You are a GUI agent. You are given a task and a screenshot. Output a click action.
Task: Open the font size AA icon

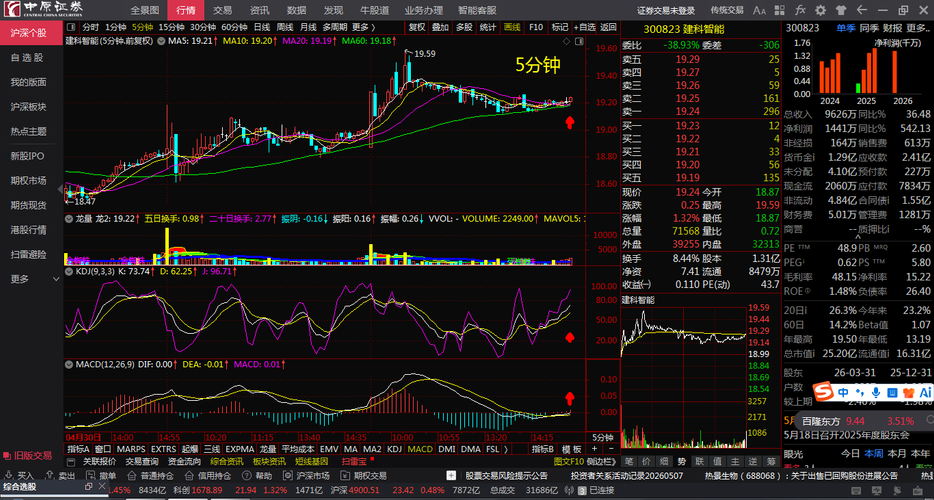pyautogui.click(x=759, y=10)
